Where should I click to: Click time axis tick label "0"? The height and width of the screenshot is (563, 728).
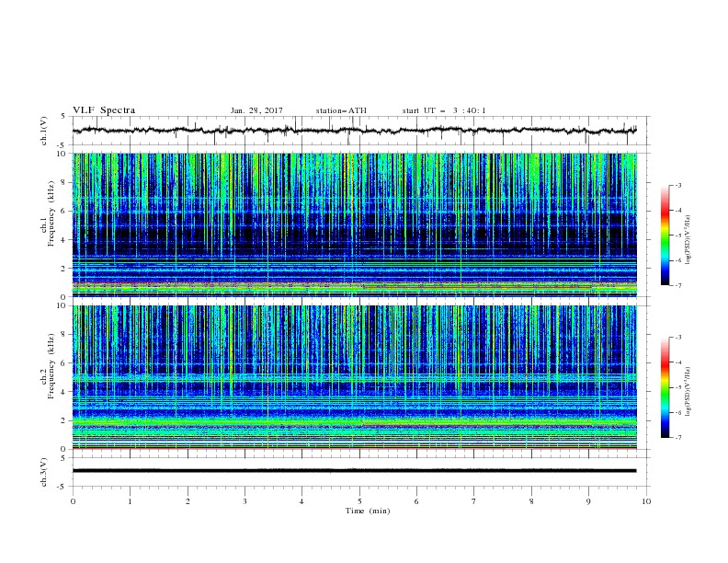point(73,501)
